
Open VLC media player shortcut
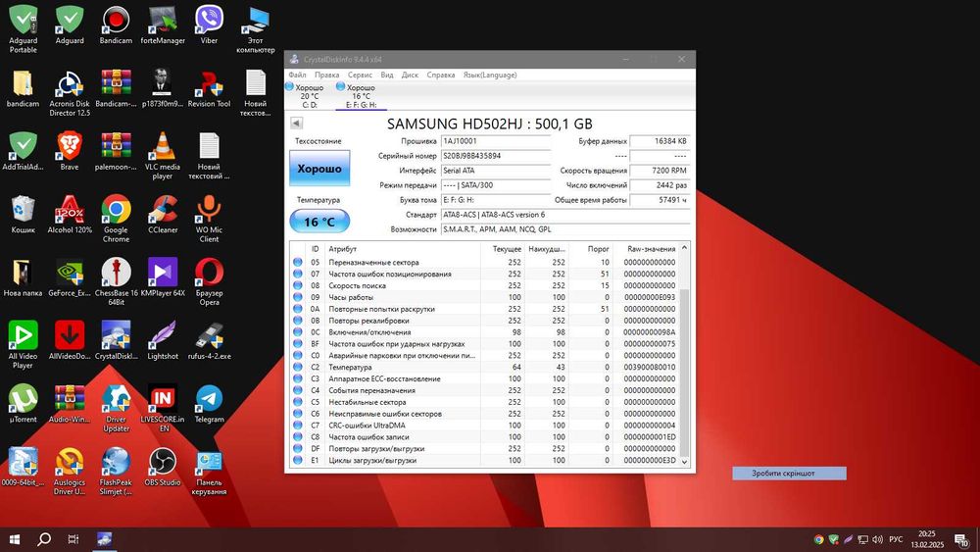(163, 155)
